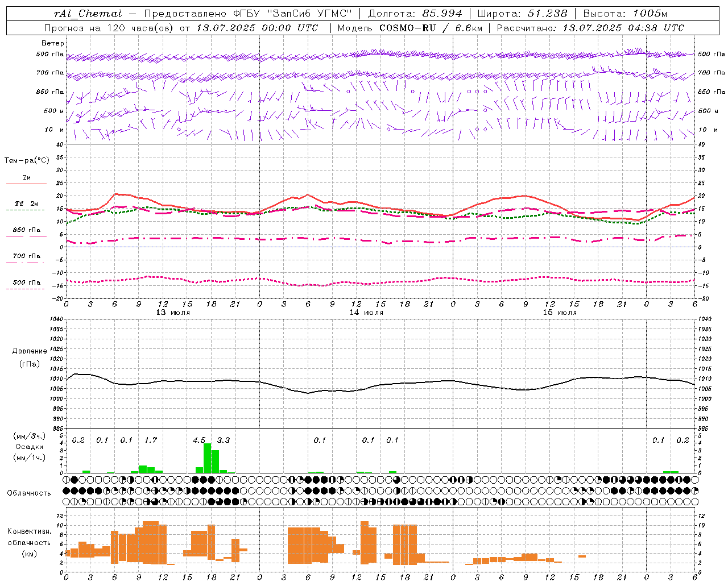The height and width of the screenshot is (582, 728).
Task: Select the Высота: 1005м header entry
Action: (625, 14)
